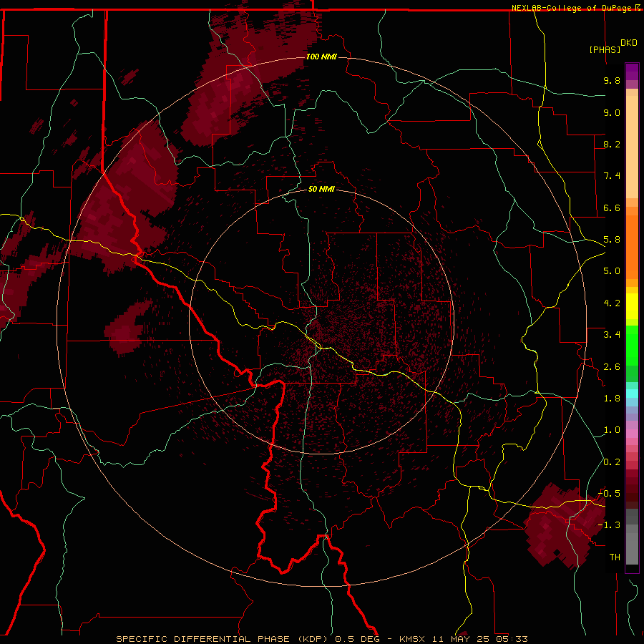The height and width of the screenshot is (644, 644).
Task: Click the 6.6 legend value
Action: coord(612,208)
